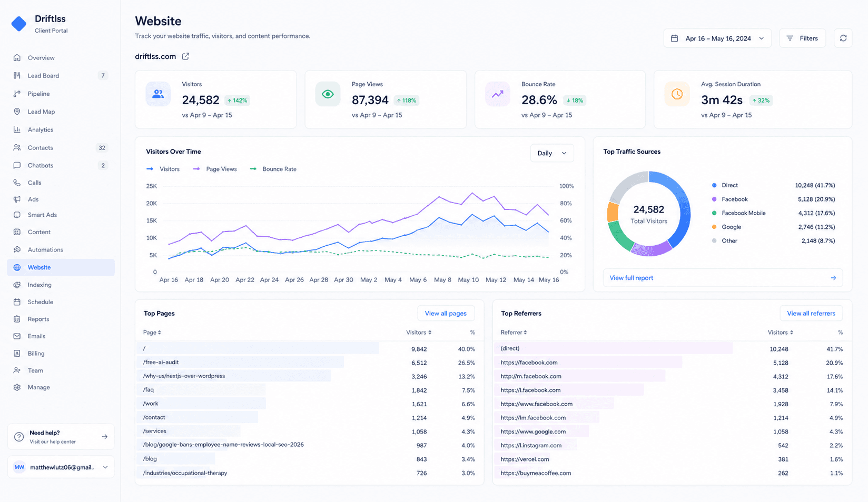Viewport: 868px width, 502px height.
Task: Click View all pages
Action: pos(446,313)
